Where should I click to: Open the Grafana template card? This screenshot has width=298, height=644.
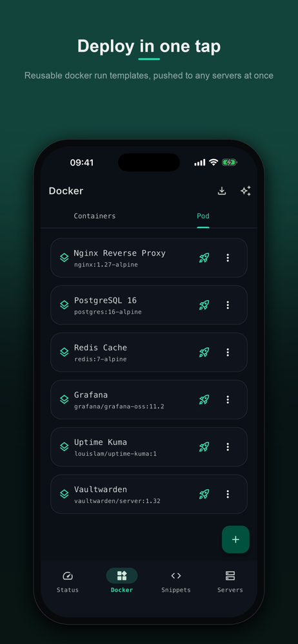click(x=149, y=399)
